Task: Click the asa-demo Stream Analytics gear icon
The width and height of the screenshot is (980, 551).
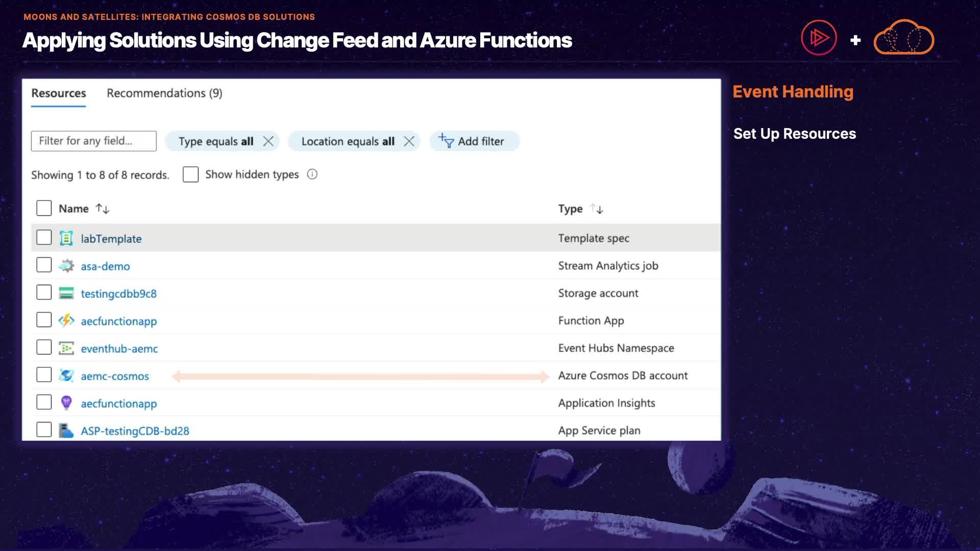Action: click(66, 266)
